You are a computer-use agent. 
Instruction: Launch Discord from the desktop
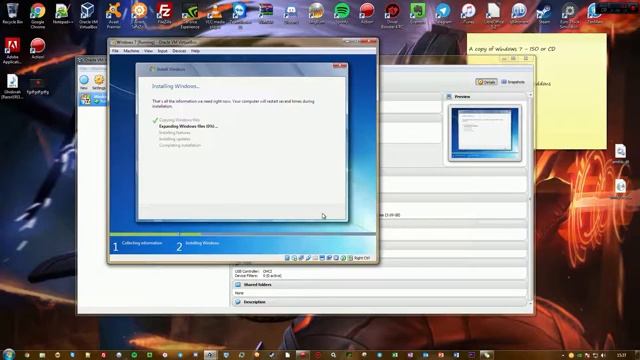tap(291, 14)
